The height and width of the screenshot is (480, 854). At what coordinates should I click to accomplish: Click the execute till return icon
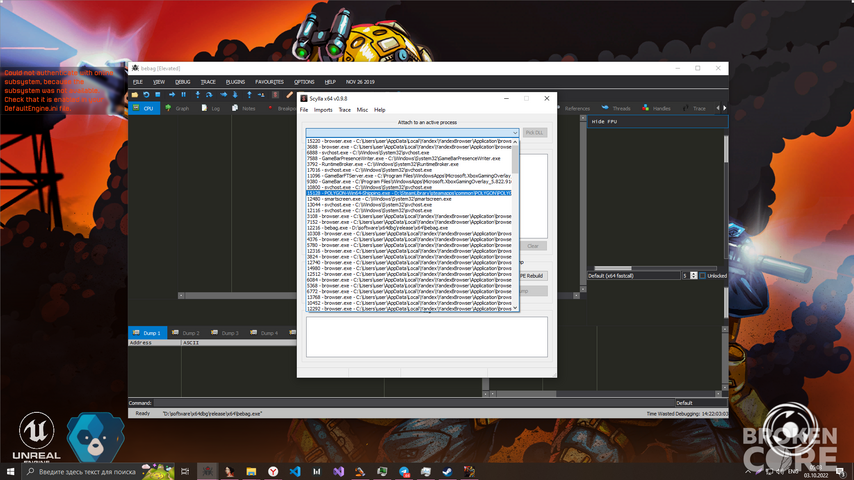click(x=249, y=95)
